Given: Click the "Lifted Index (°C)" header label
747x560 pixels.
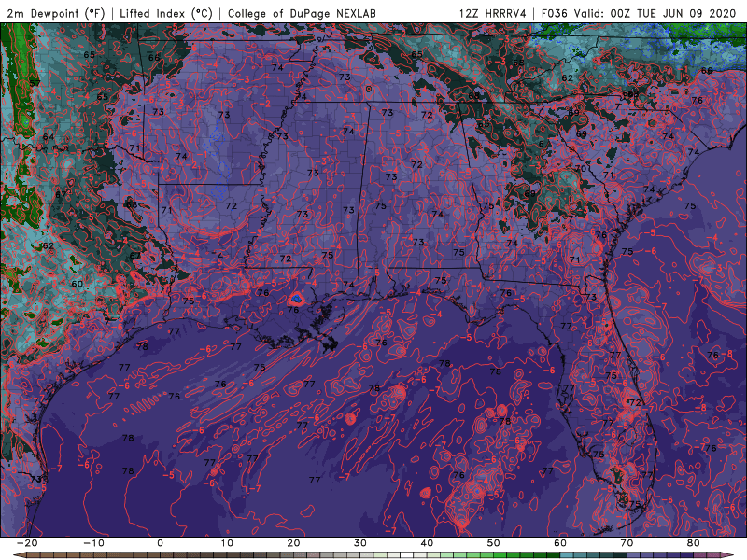Looking at the screenshot, I should coord(166,13).
